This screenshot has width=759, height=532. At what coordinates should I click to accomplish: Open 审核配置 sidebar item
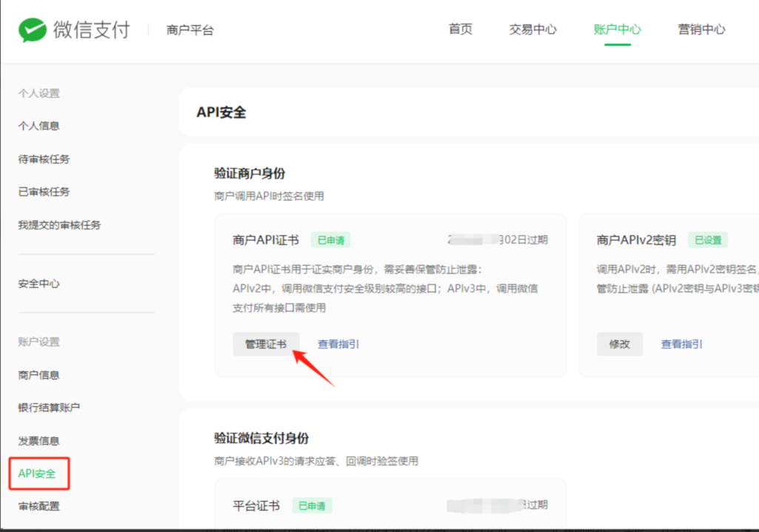pyautogui.click(x=38, y=506)
